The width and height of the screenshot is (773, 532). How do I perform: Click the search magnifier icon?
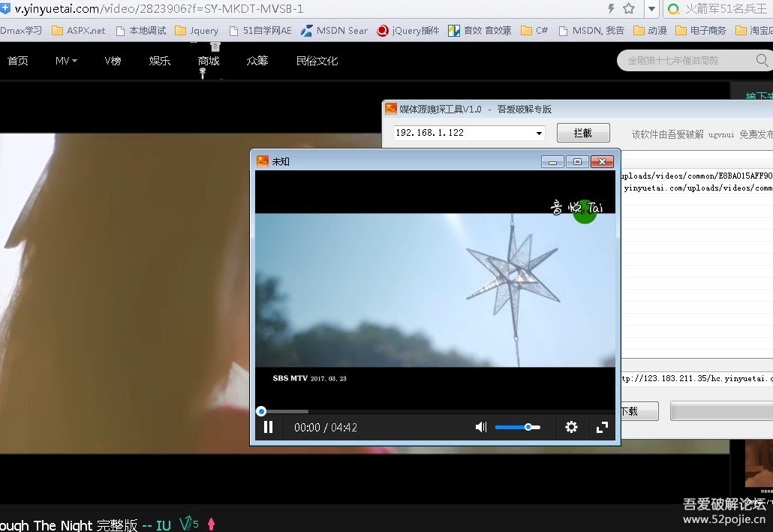point(762,60)
